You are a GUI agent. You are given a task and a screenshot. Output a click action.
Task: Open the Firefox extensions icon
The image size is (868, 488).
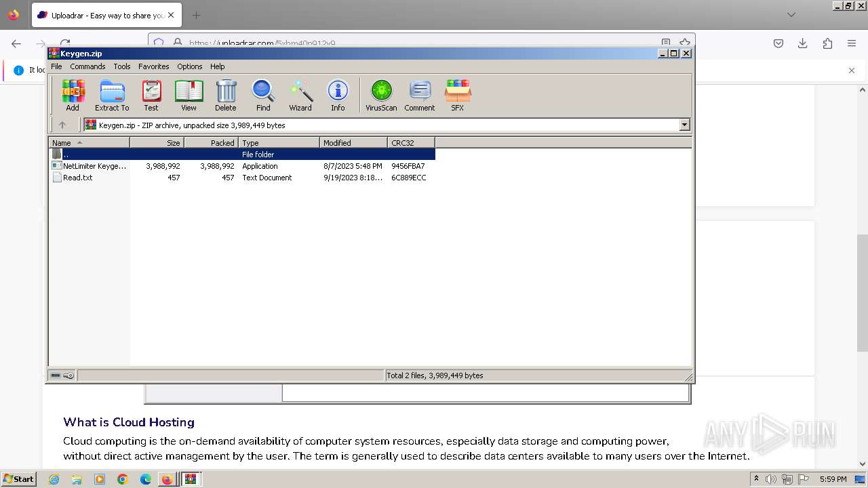(x=827, y=43)
